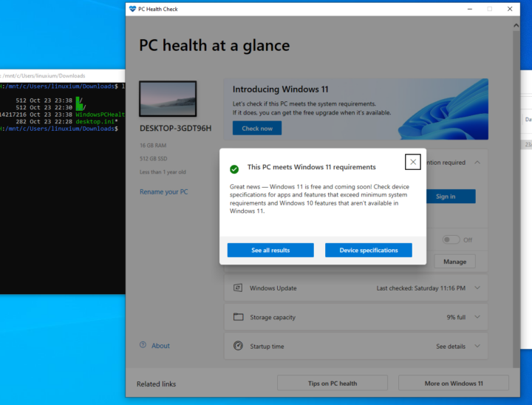The width and height of the screenshot is (532, 405).
Task: Click Last checked: Saturday 11:16 PM text
Action: 420,288
